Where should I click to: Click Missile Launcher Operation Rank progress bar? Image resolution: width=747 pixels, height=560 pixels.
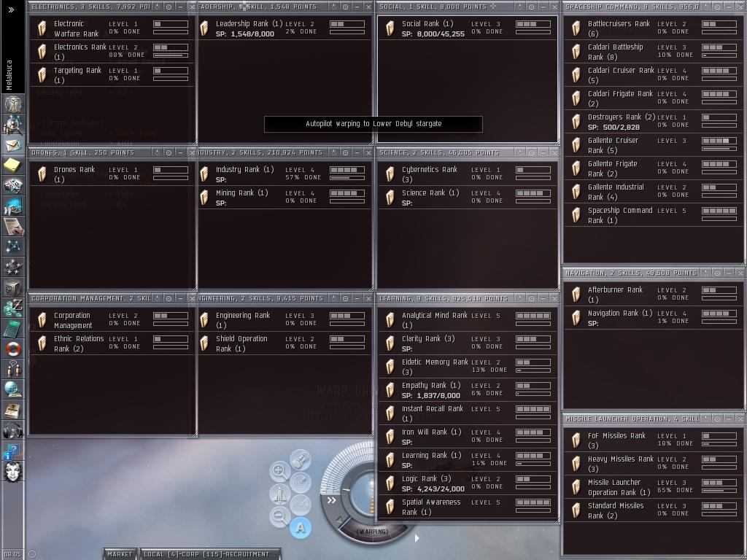(x=719, y=491)
